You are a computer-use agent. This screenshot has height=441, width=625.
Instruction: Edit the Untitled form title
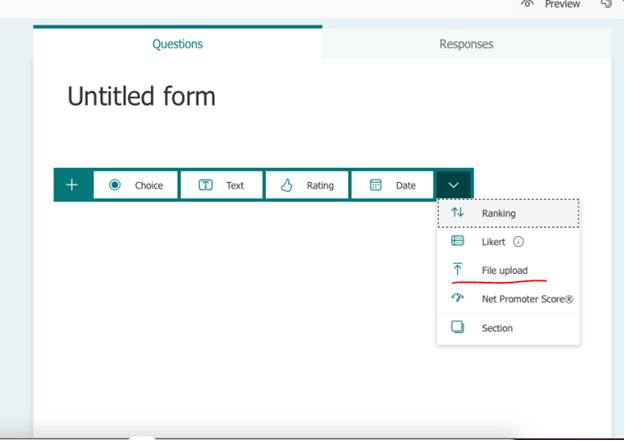click(x=142, y=96)
